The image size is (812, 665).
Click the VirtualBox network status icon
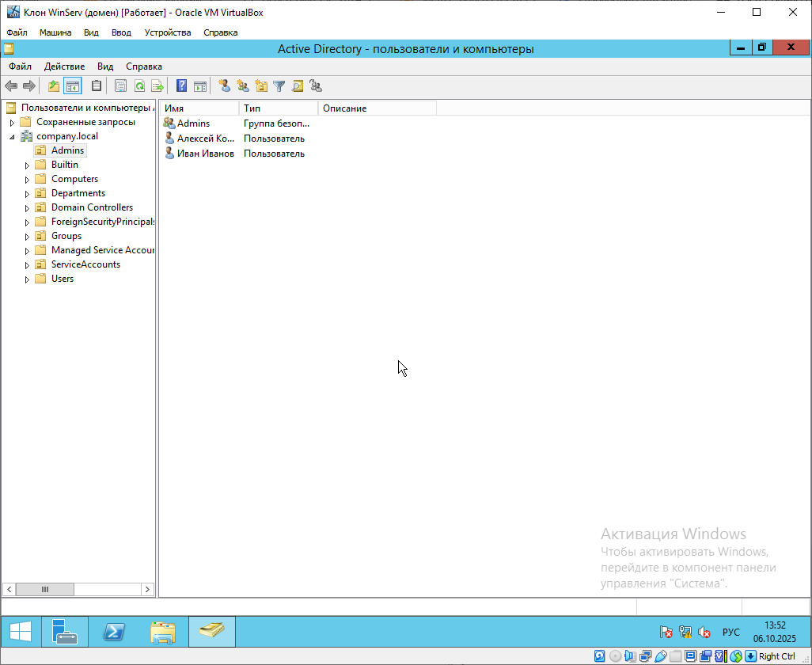(645, 656)
